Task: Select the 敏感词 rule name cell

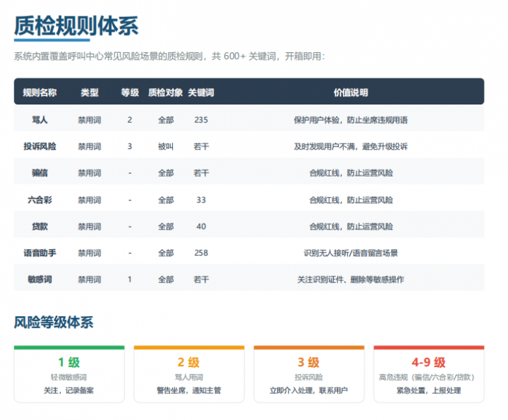Action: coord(40,280)
